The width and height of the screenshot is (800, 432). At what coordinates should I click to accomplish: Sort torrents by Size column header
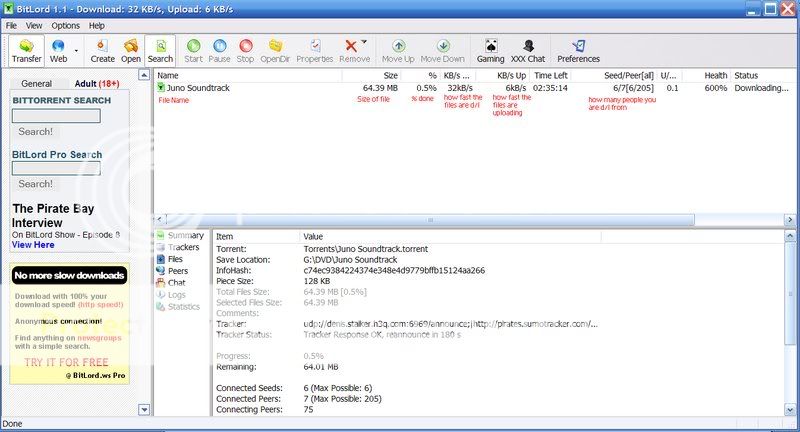(371, 75)
